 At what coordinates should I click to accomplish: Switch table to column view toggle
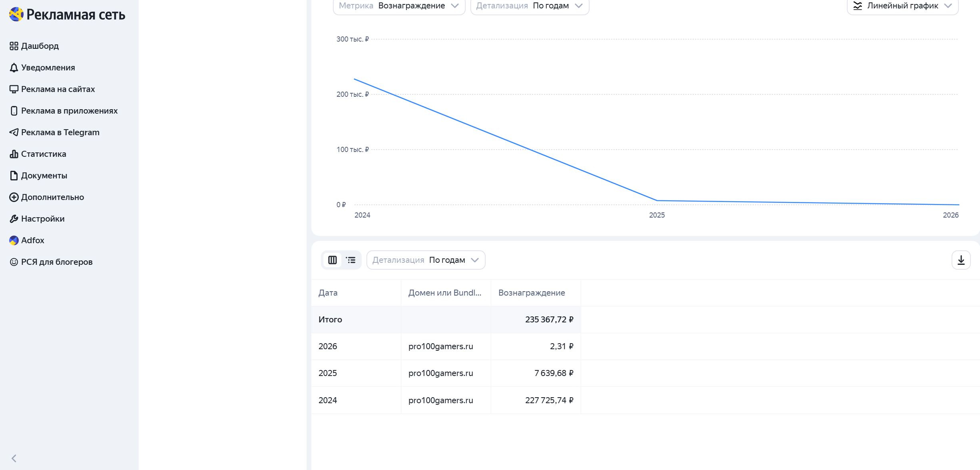(x=333, y=260)
